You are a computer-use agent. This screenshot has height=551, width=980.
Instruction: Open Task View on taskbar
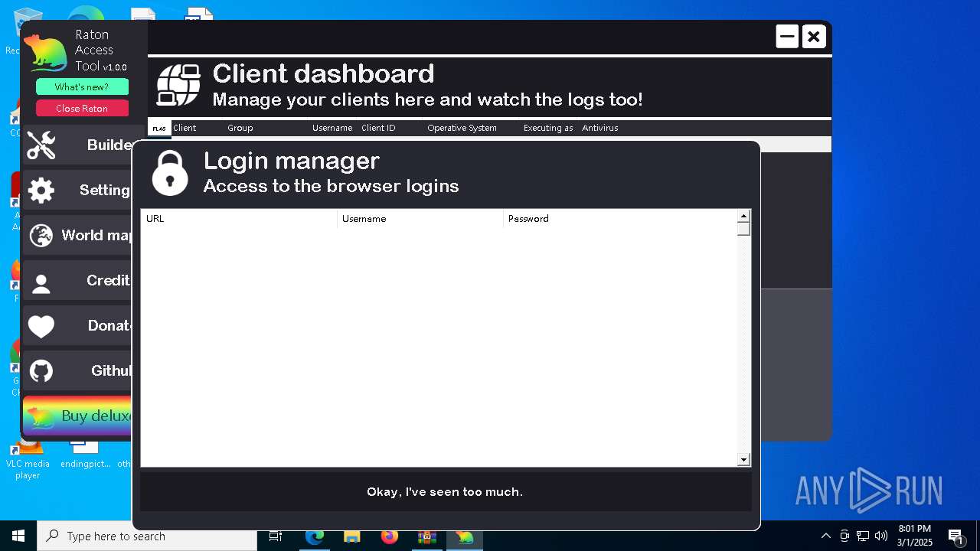coord(276,536)
